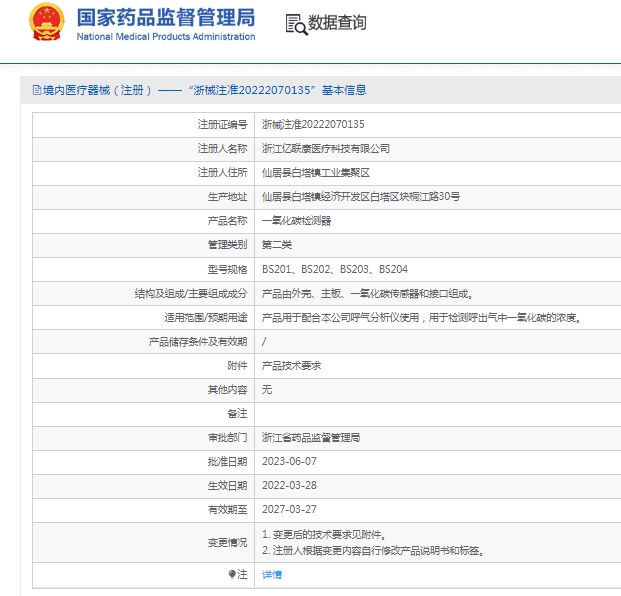Click the 型号规格 label
Image resolution: width=621 pixels, height=596 pixels.
coord(227,269)
